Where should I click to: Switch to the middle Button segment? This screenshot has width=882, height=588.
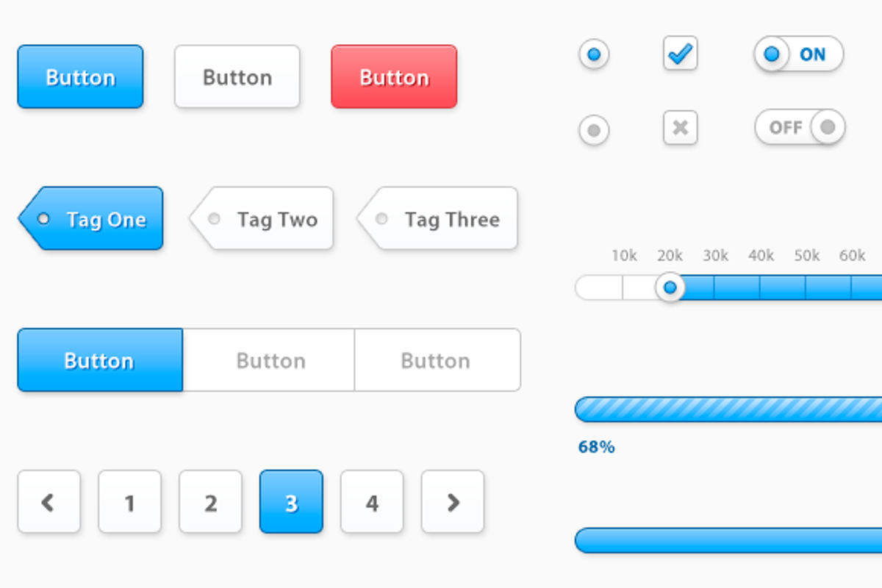pos(270,360)
